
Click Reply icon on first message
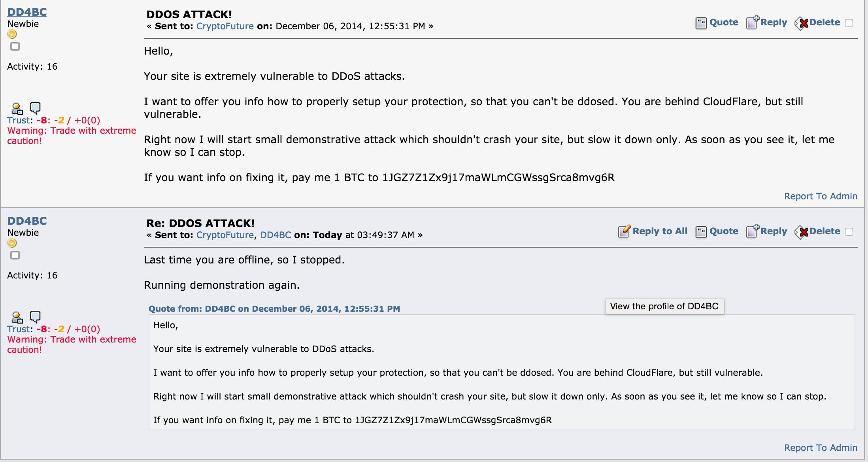tap(753, 23)
